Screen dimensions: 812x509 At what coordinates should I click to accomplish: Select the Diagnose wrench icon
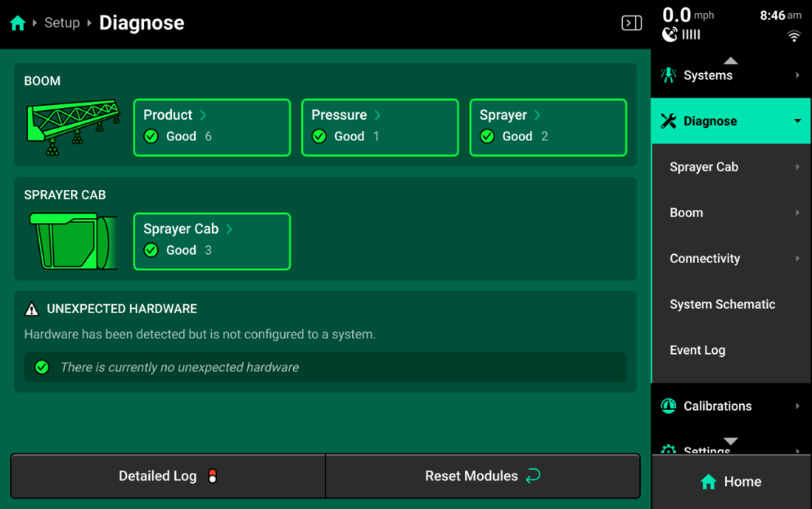(x=668, y=120)
